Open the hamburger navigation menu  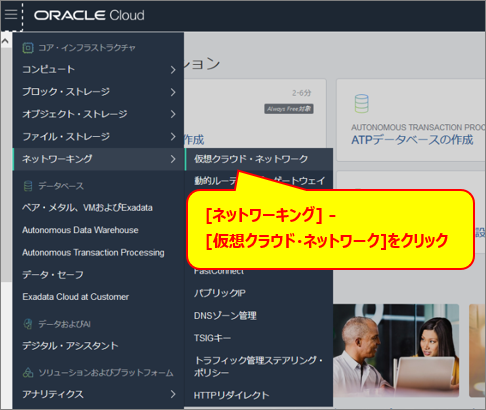11,15
